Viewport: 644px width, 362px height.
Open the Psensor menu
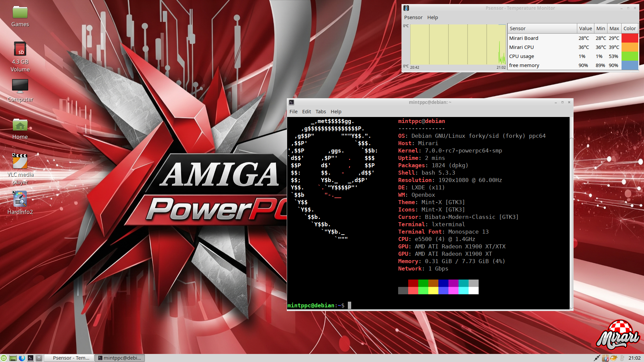pos(413,17)
